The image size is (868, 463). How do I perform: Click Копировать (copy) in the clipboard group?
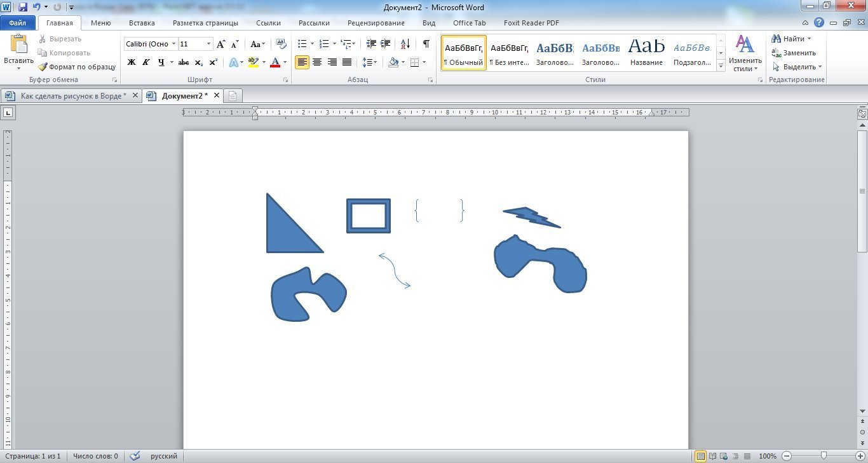pos(64,53)
